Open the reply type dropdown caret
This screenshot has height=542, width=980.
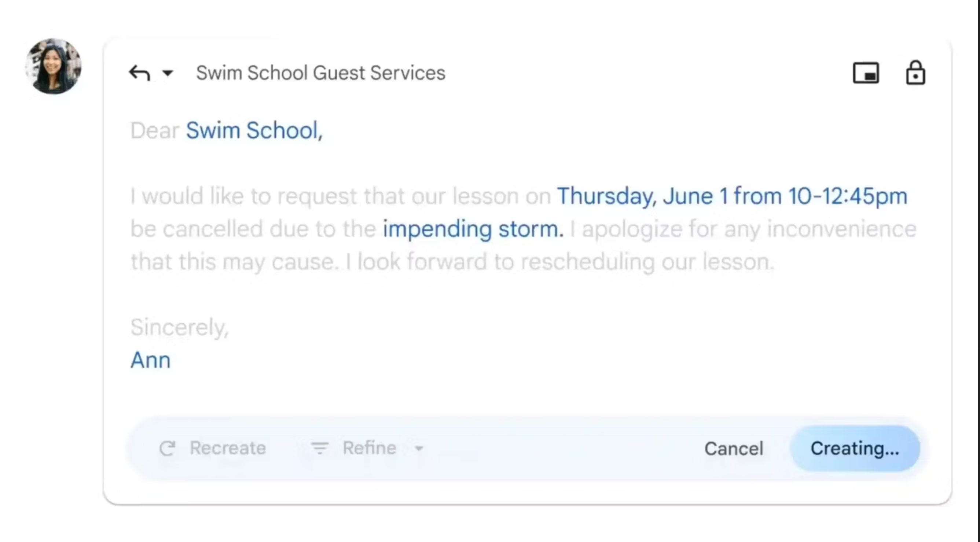pyautogui.click(x=168, y=73)
